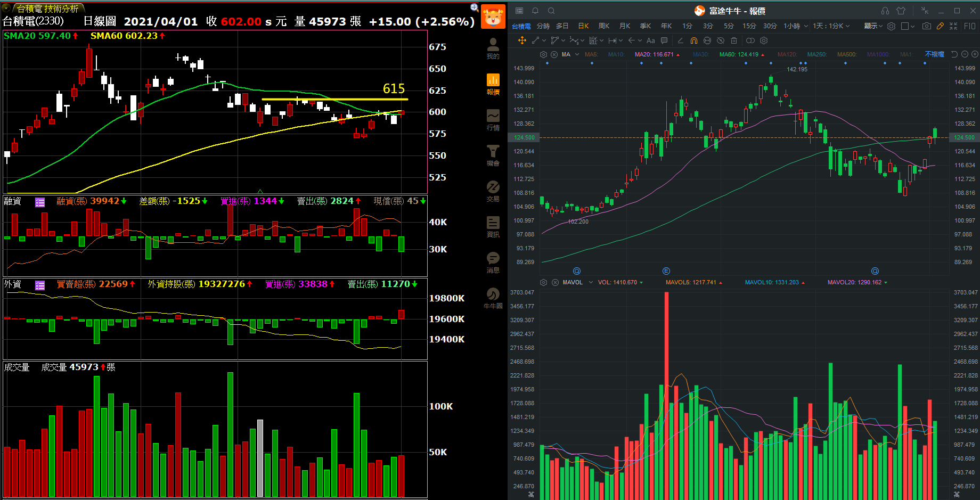Image resolution: width=980 pixels, height=500 pixels.
Task: Open the 行情 market sidebar icon
Action: coord(493,119)
